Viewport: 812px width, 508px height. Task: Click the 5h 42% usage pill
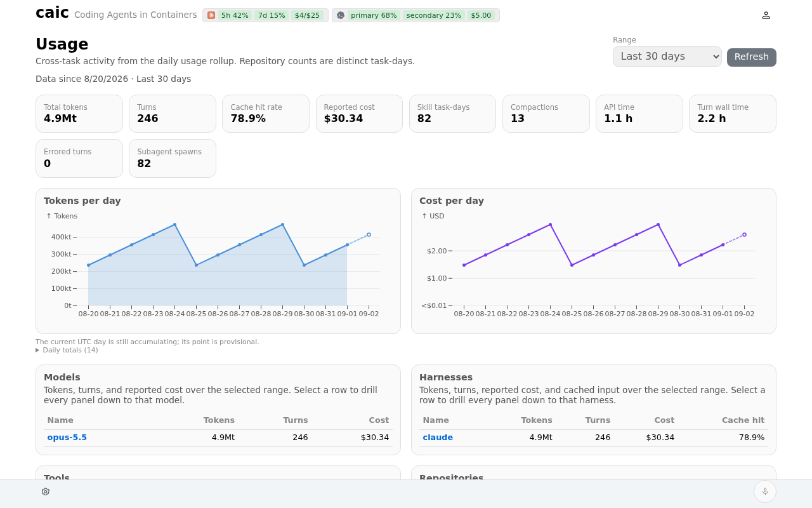pyautogui.click(x=235, y=15)
